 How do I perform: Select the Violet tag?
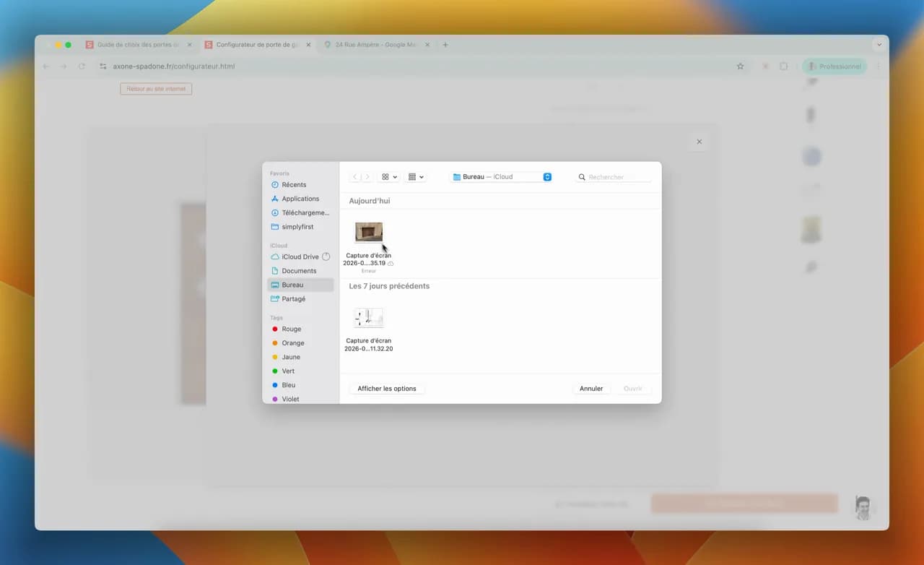(x=300, y=399)
